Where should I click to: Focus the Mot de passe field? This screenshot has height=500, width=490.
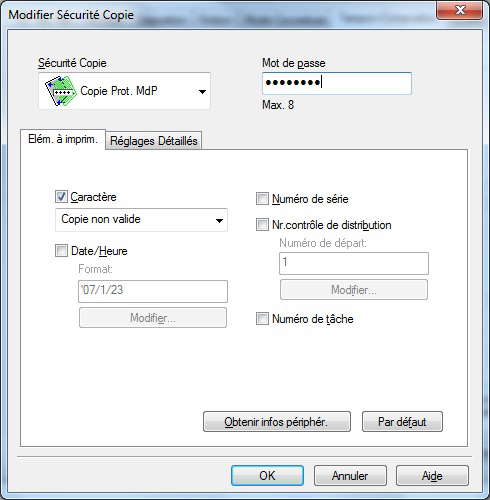click(337, 83)
